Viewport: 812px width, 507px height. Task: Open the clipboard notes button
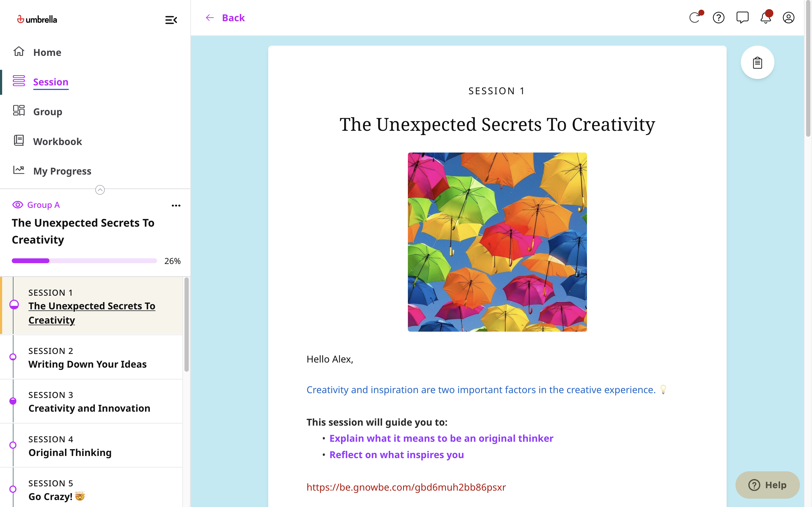click(757, 63)
